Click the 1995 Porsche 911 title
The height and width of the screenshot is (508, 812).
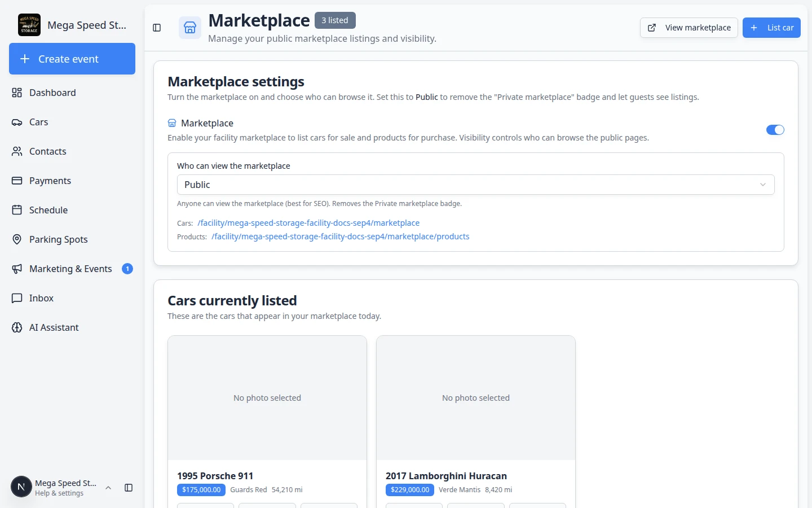coord(215,476)
